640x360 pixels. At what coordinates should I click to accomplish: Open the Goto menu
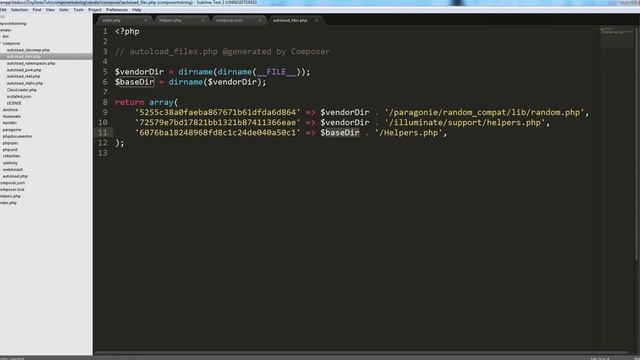(x=64, y=9)
